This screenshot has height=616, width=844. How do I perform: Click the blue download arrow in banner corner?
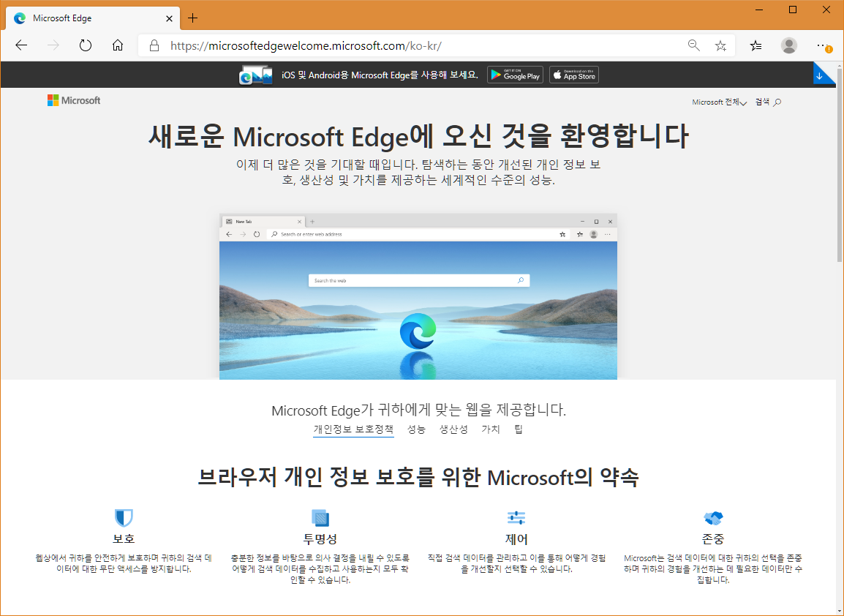[821, 76]
